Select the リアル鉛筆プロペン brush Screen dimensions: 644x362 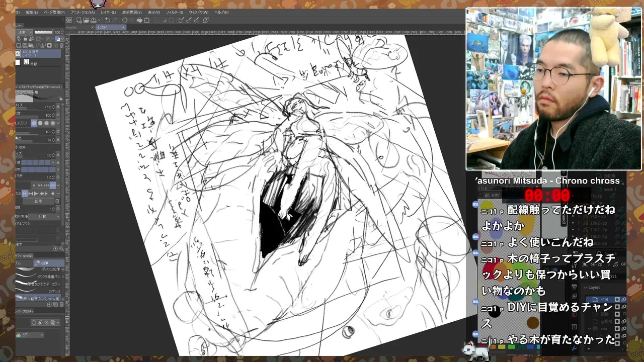pyautogui.click(x=38, y=299)
